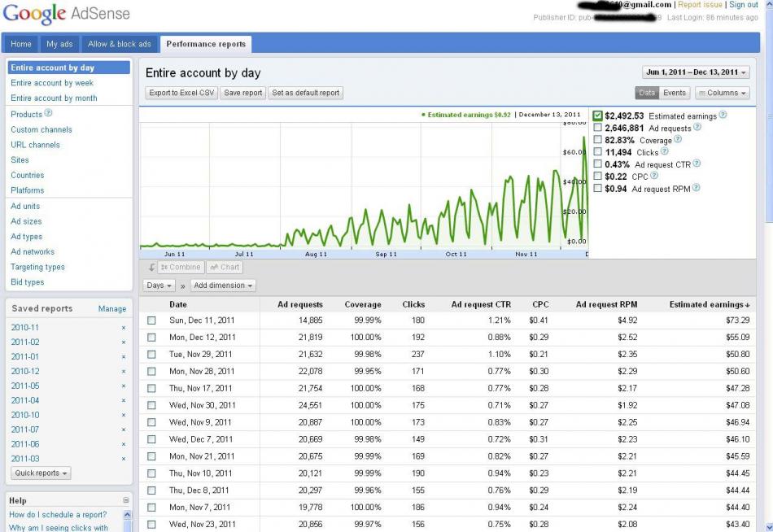Remove saved report 2010-10 with x icon
773x532 pixels.
[x=124, y=415]
